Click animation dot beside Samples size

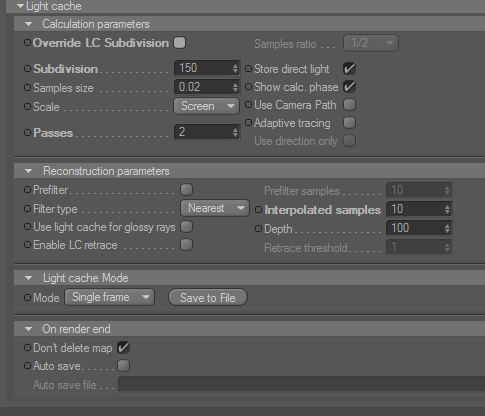pos(27,88)
